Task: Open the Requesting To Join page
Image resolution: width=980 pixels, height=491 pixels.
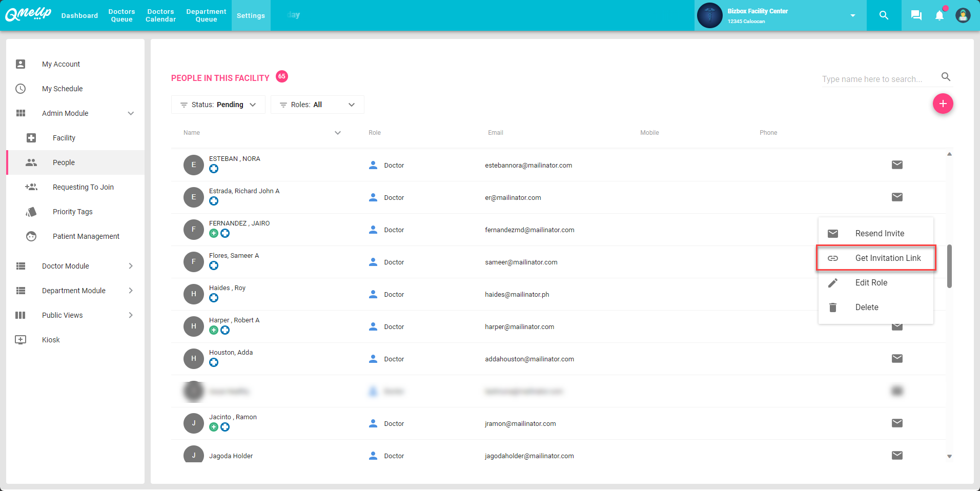Action: click(x=84, y=187)
